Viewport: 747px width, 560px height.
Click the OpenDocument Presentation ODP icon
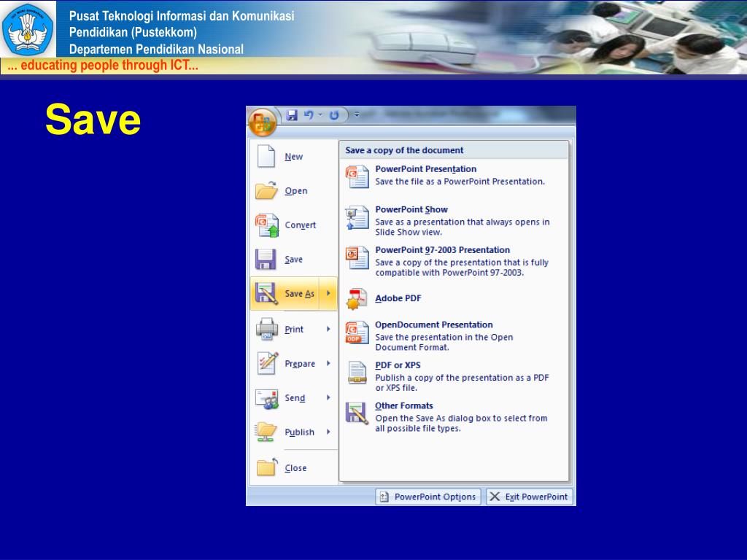coord(357,332)
